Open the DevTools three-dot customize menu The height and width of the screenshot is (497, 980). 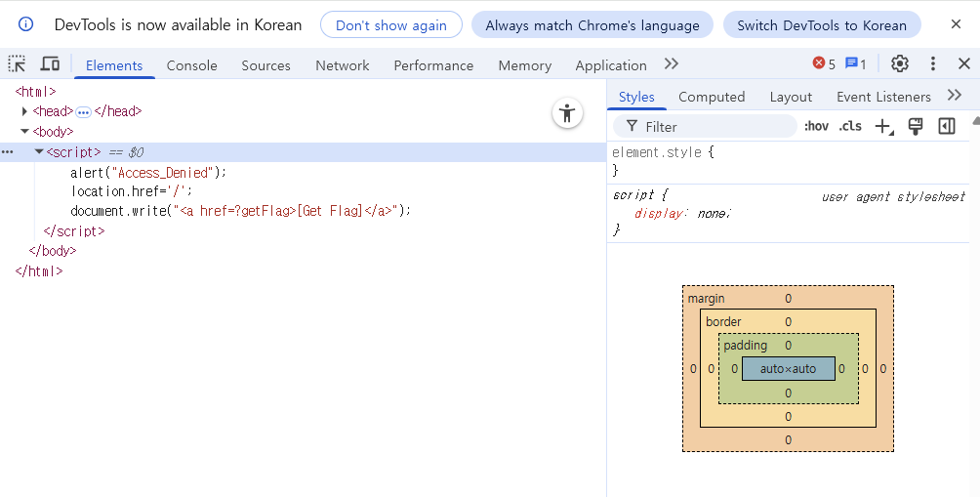tap(932, 63)
